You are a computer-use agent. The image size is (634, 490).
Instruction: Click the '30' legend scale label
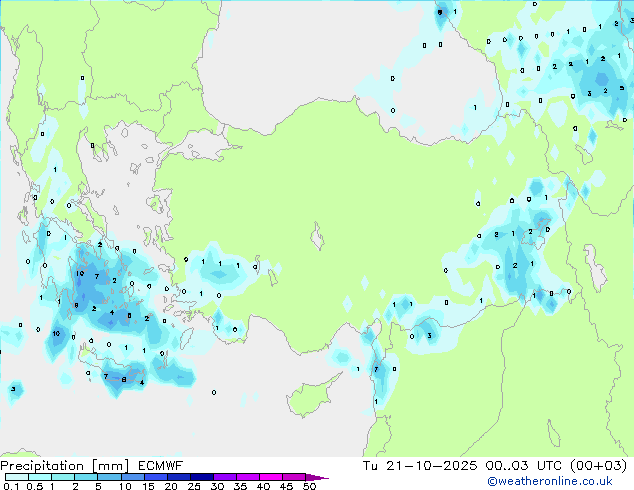[x=217, y=486]
